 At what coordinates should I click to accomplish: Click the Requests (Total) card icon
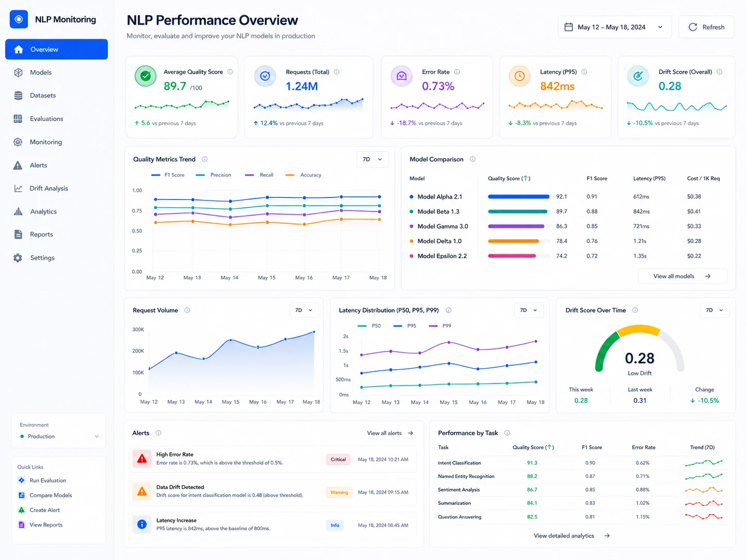click(265, 76)
